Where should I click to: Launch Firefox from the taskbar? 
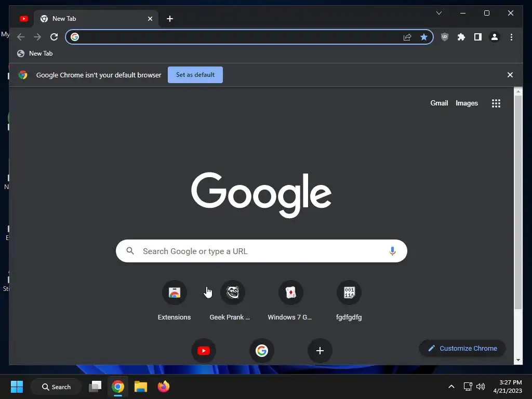[x=164, y=387]
